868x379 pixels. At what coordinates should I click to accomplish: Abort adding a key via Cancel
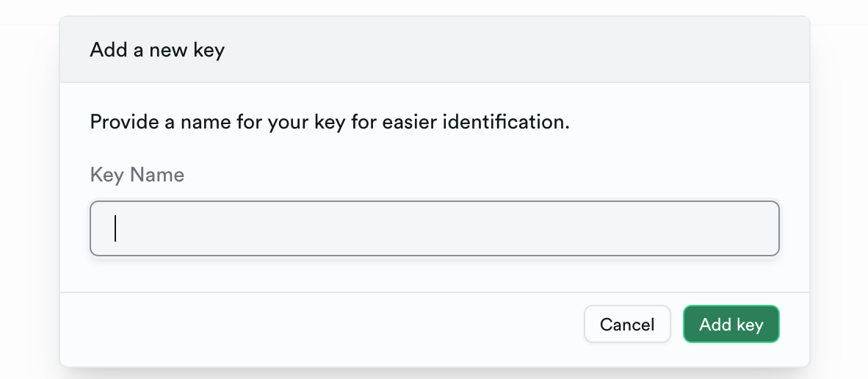[627, 324]
